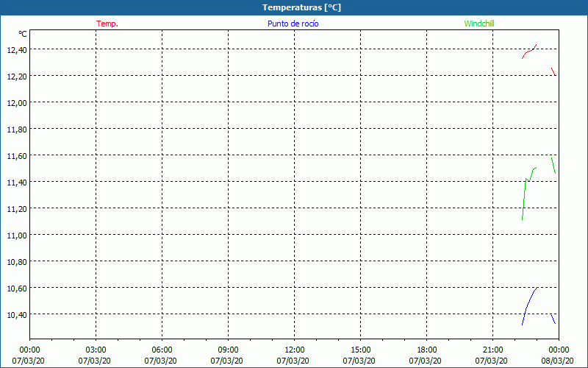Viewport: 588px width, 368px height.
Task: Click the Temperaturas [°C] chart title
Action: 301,7
